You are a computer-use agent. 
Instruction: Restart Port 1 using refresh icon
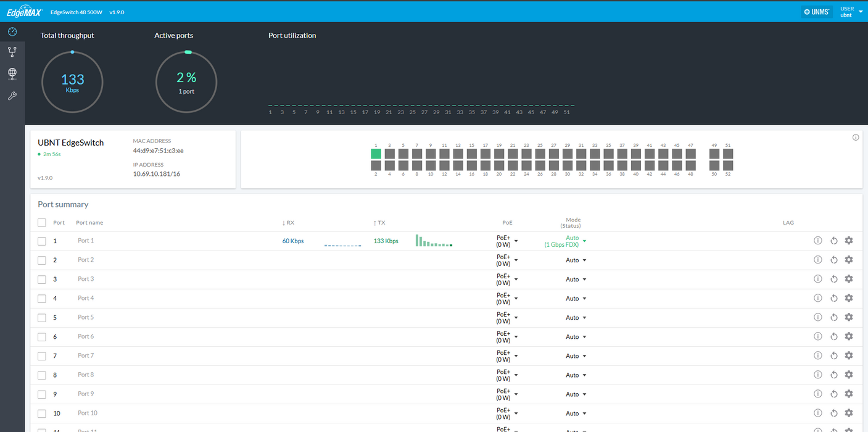point(833,241)
